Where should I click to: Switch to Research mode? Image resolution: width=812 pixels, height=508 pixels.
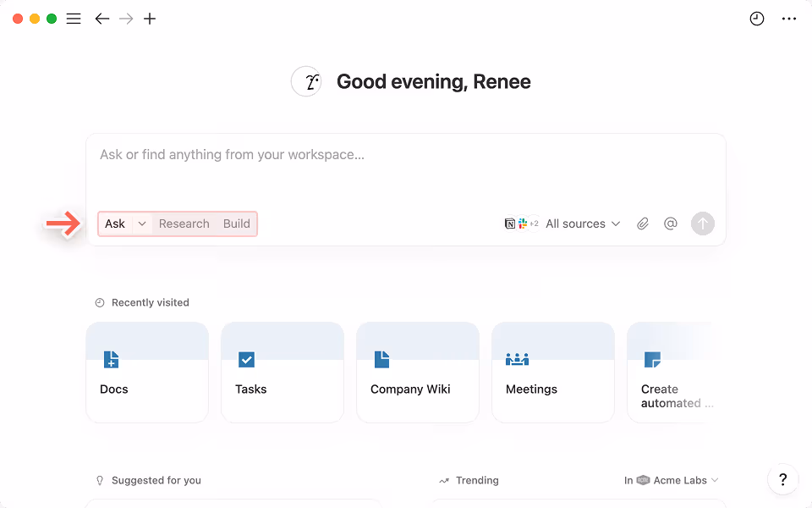[184, 224]
